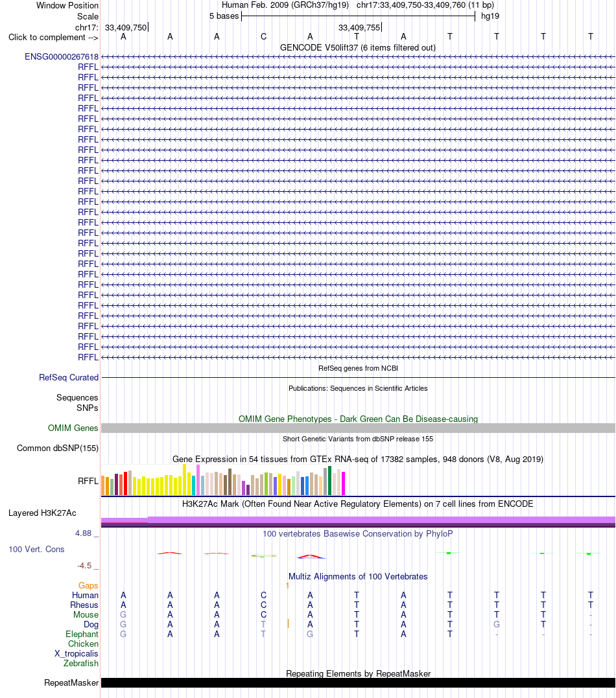
Task: Click the OMIM Genes track label
Action: [x=73, y=428]
